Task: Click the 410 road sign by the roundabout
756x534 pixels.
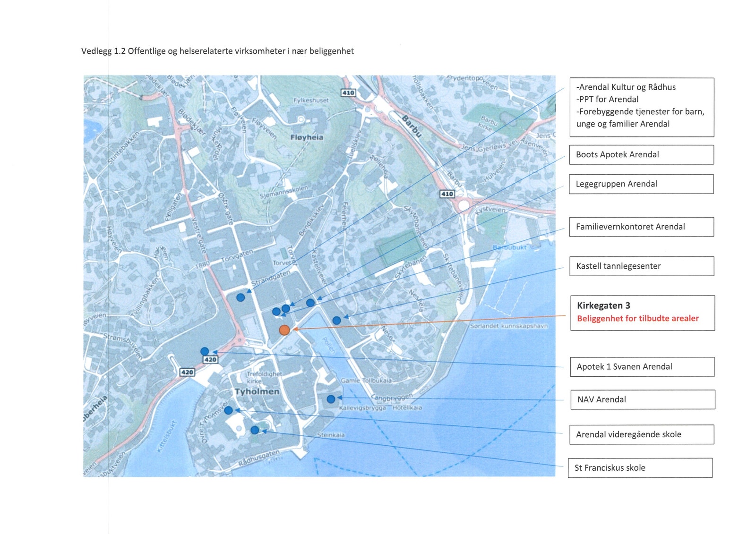Action: tap(447, 194)
